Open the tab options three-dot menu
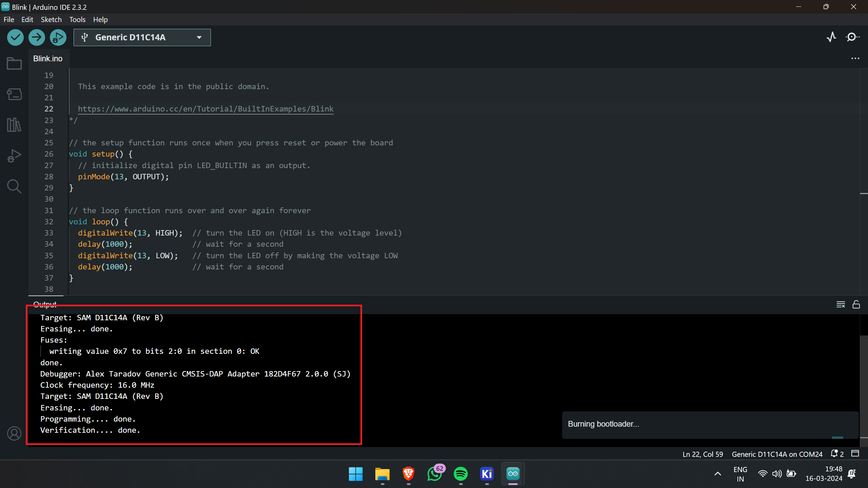Image resolution: width=868 pixels, height=488 pixels. [x=855, y=59]
